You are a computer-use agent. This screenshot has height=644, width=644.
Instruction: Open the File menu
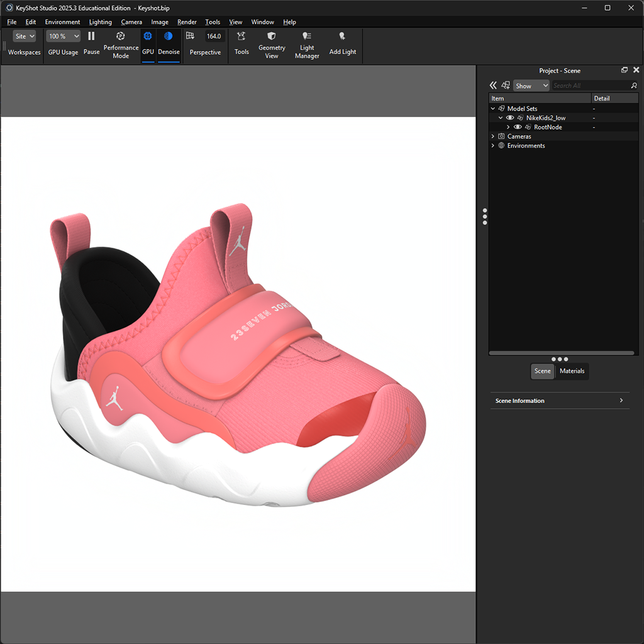click(12, 22)
